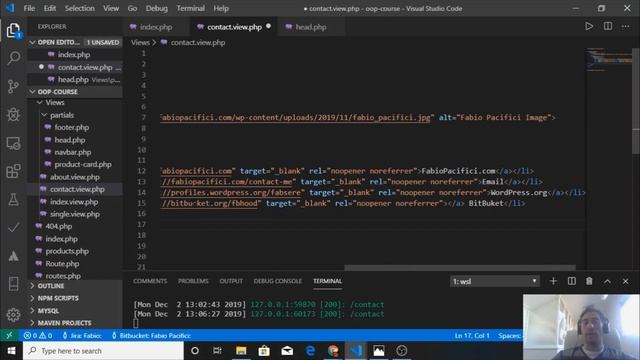Run the file with play icon

tap(589, 27)
